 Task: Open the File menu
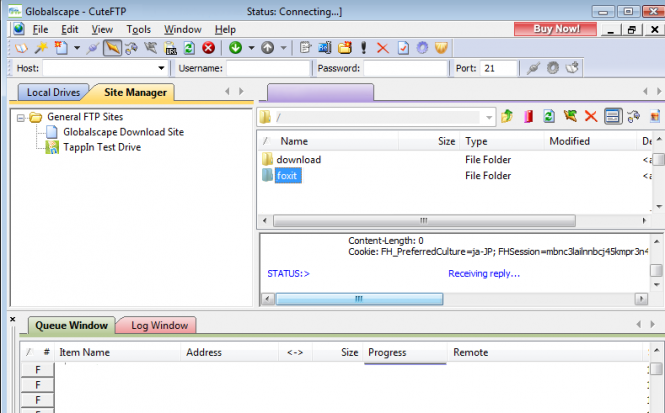point(40,29)
